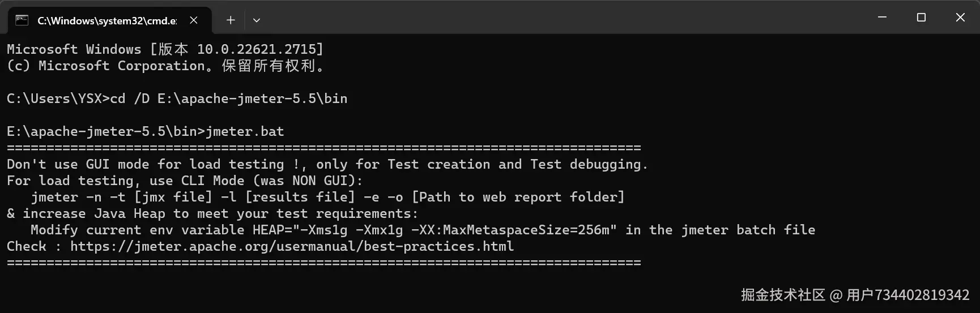Expand the new tab profile dropdown chevron
Screen dimensions: 980x313
257,20
